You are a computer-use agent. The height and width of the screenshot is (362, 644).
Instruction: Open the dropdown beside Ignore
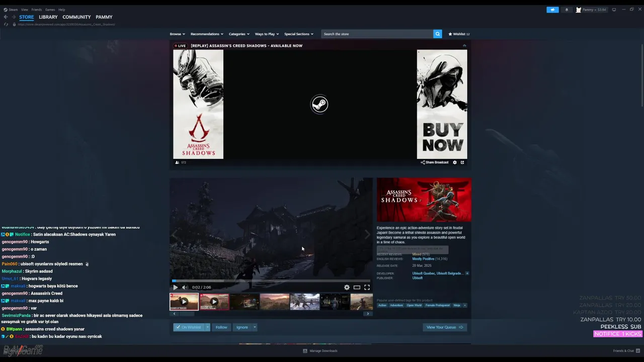[x=255, y=327]
